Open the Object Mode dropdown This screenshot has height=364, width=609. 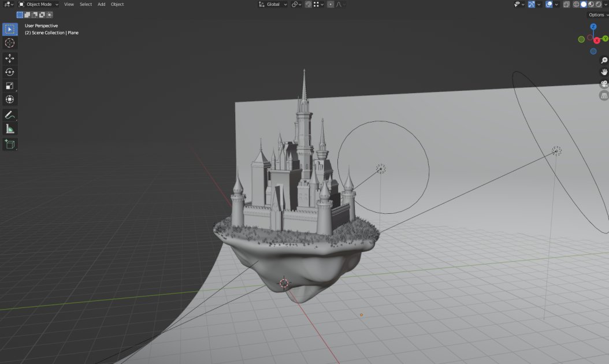tap(38, 4)
